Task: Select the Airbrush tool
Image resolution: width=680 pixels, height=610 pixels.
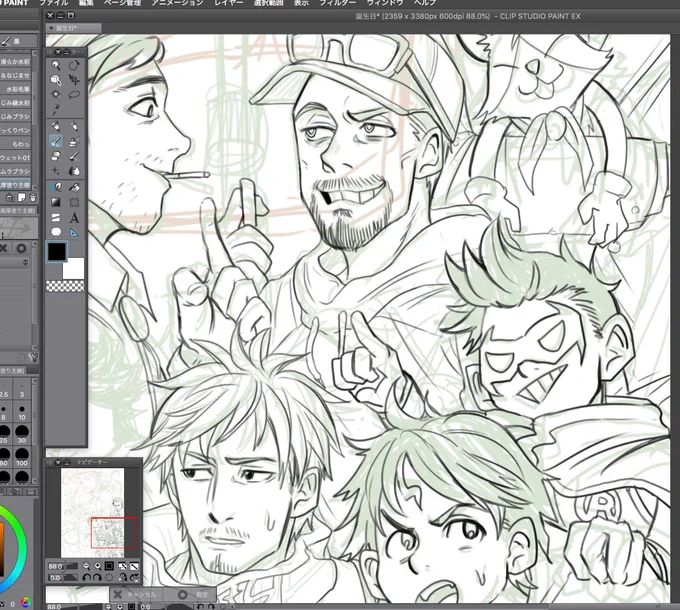Action: click(74, 141)
